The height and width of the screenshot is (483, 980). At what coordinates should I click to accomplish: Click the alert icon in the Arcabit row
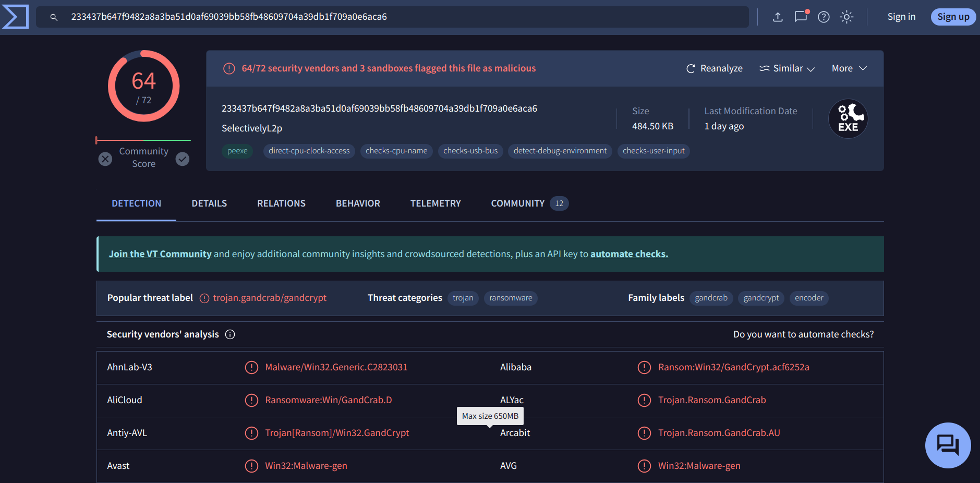pos(644,433)
